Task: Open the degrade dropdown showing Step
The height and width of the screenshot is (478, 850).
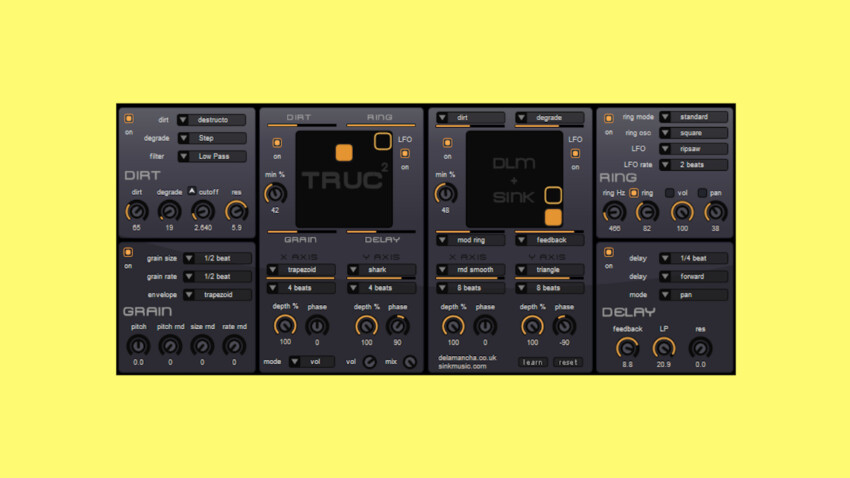Action: 211,138
